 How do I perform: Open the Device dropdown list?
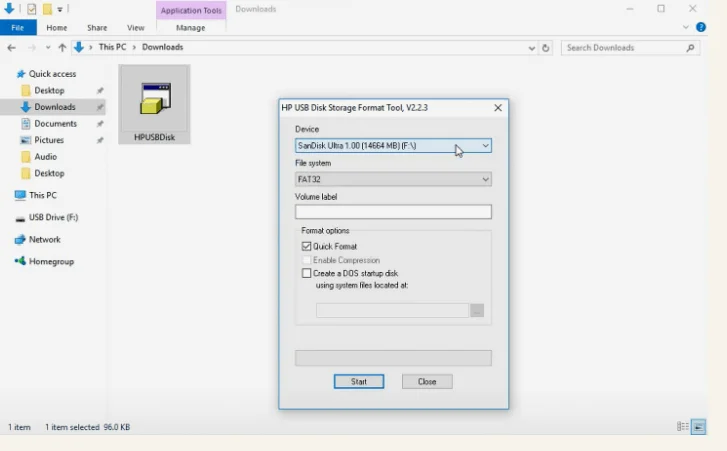coord(485,146)
